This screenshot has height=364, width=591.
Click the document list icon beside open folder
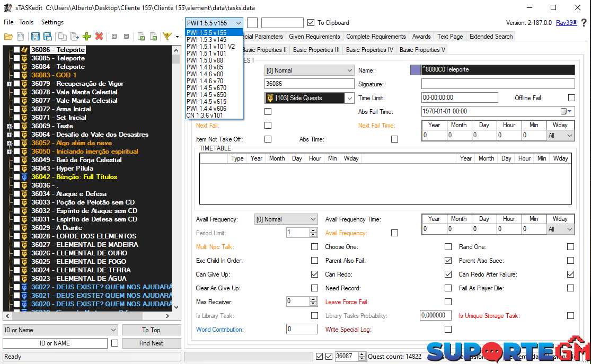click(20, 37)
